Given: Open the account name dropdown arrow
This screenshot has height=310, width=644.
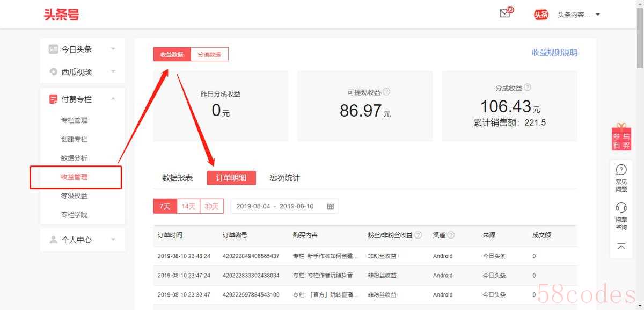Looking at the screenshot, I should click(598, 15).
